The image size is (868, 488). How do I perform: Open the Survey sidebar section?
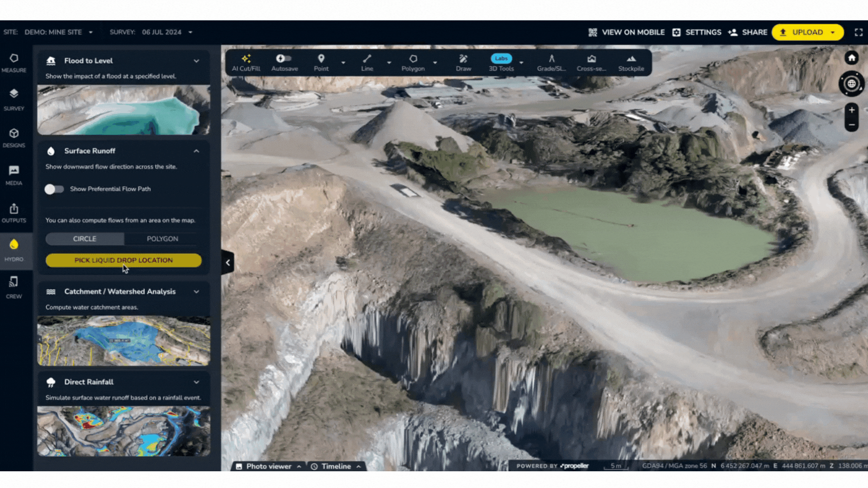tap(14, 100)
